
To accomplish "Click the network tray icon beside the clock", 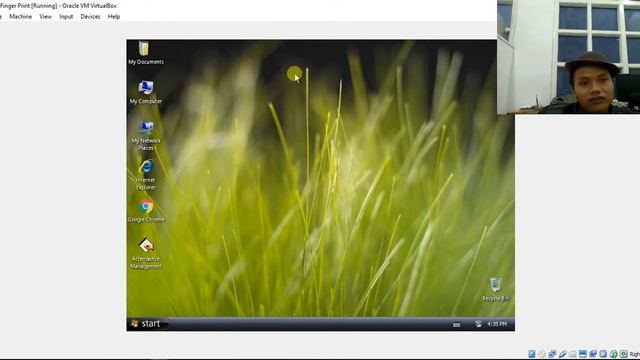I will pyautogui.click(x=478, y=324).
